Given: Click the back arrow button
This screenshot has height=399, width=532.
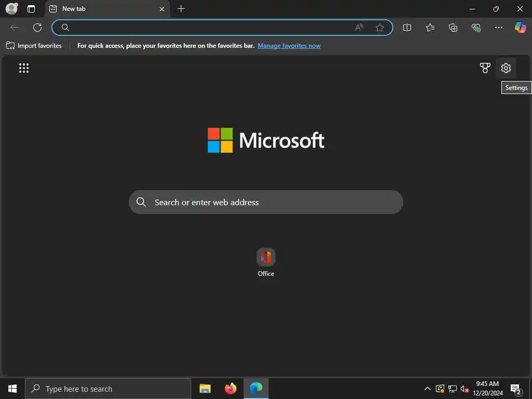Looking at the screenshot, I should tap(15, 28).
